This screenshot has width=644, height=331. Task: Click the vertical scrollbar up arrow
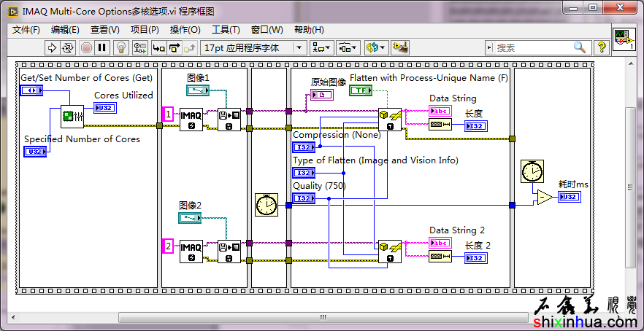pos(630,63)
